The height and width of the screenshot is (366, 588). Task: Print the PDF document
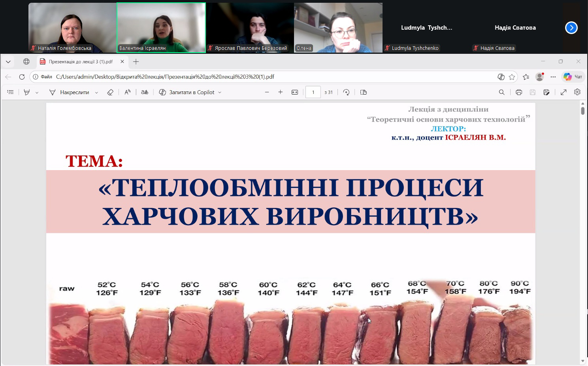coord(519,92)
